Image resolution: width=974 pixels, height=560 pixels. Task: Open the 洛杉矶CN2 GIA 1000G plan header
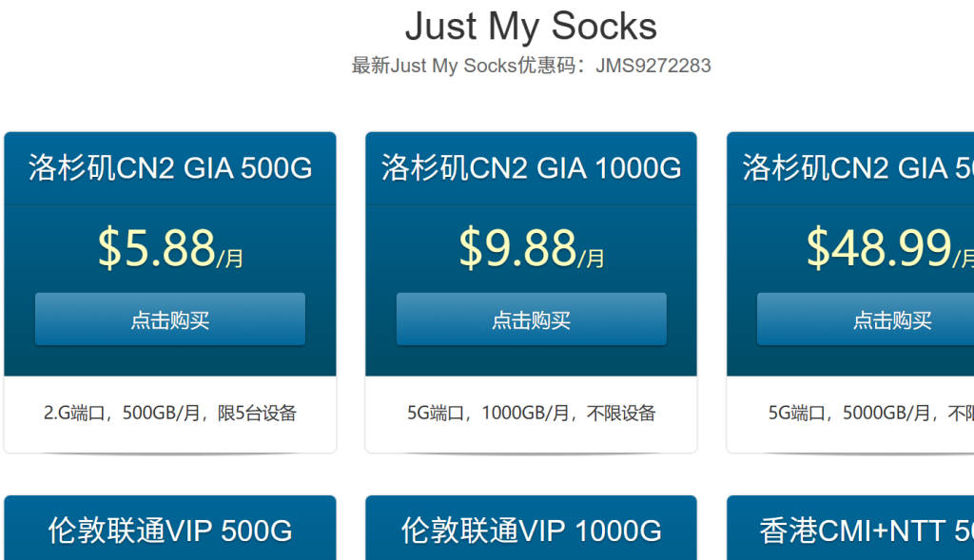[531, 167]
